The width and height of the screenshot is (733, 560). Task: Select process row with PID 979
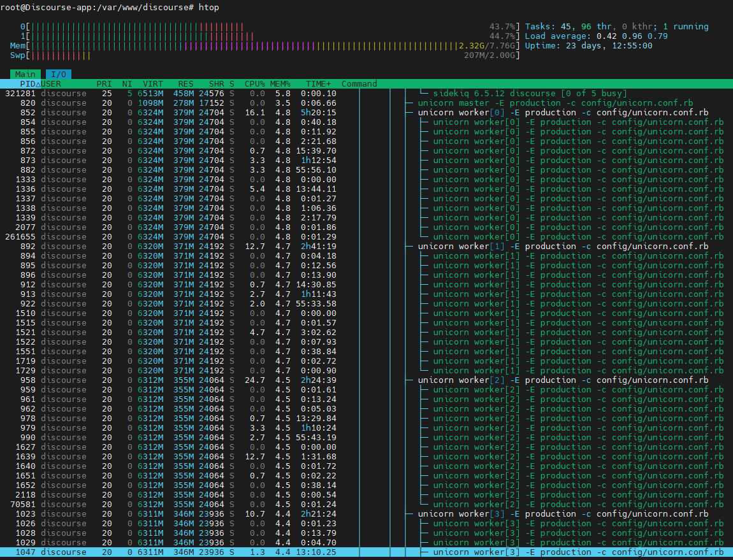coord(366,427)
